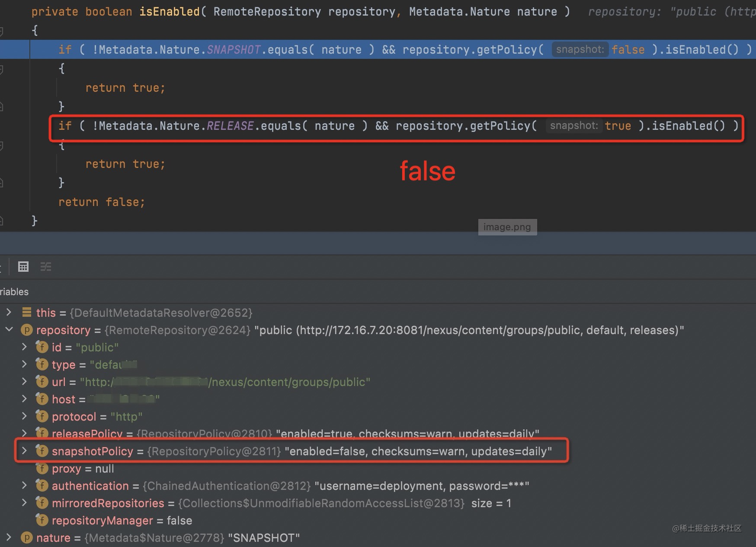756x547 pixels.
Task: Select the releasePolicy variable row
Action: [378, 434]
